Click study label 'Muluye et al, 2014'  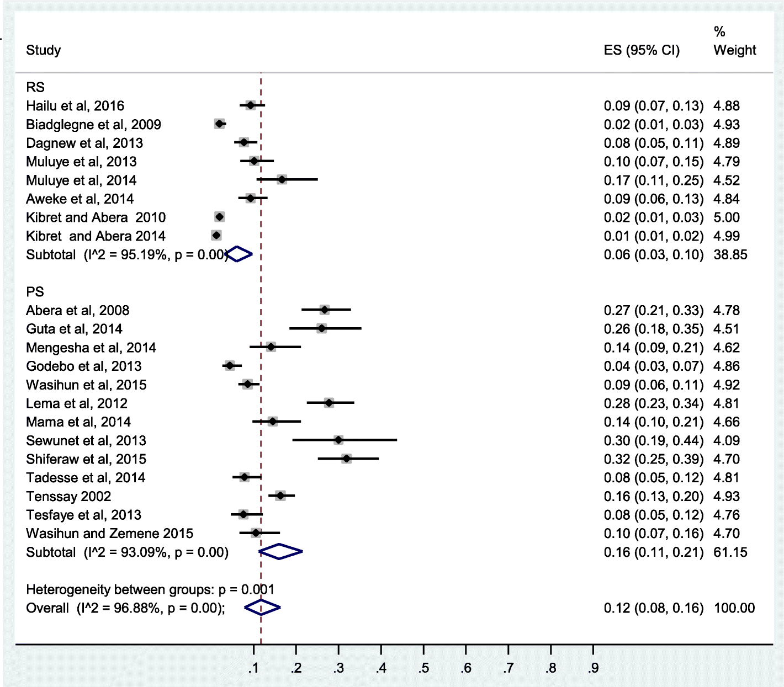[81, 180]
